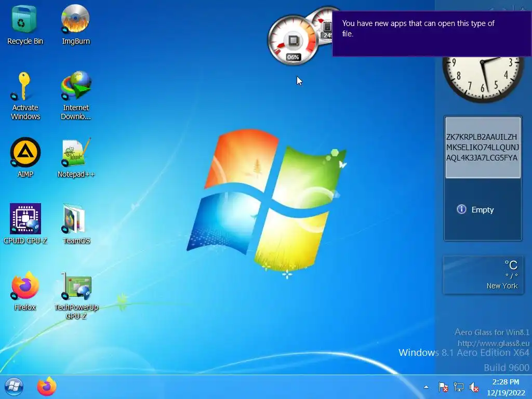
Task: Launch Firefox from the taskbar
Action: click(46, 387)
